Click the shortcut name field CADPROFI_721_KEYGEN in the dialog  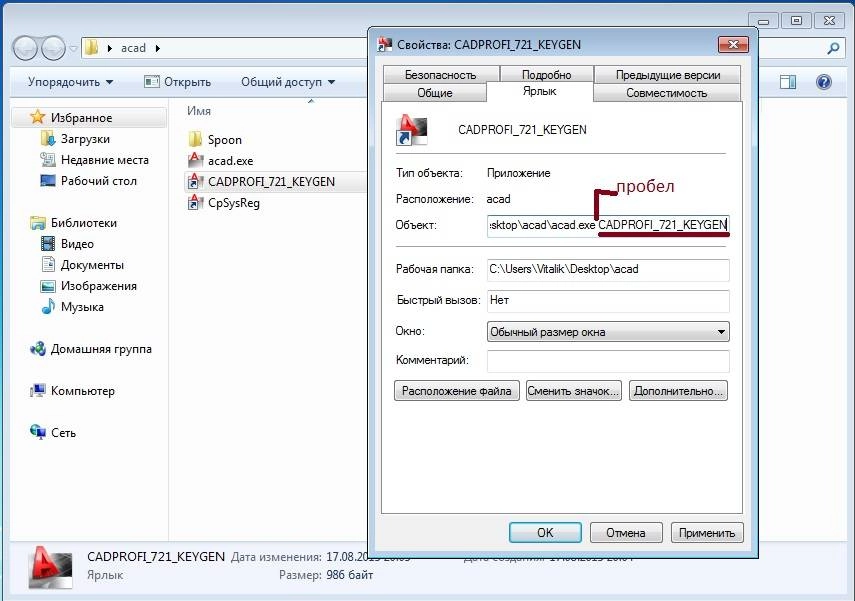(522, 130)
